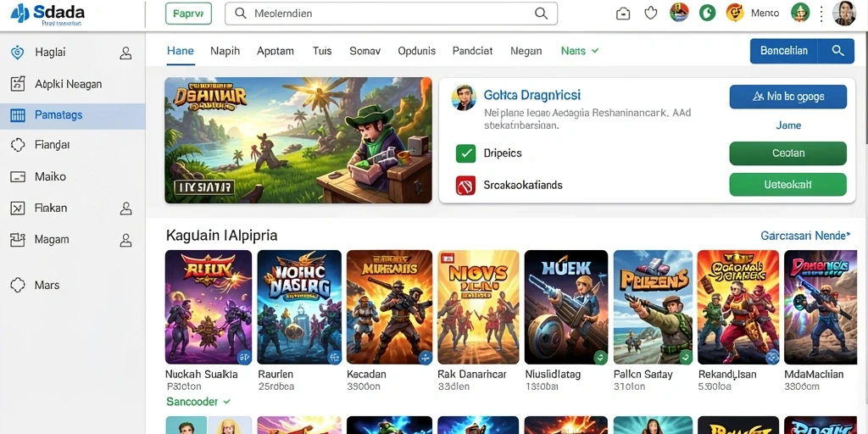Click the Sdada logo icon
Viewport: 868px width, 434px height.
click(20, 12)
